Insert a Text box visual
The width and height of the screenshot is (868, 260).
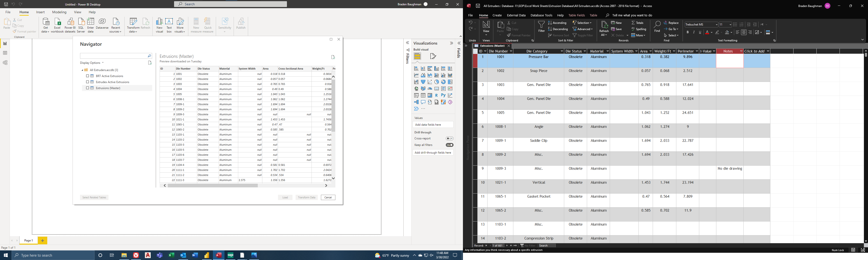[169, 26]
